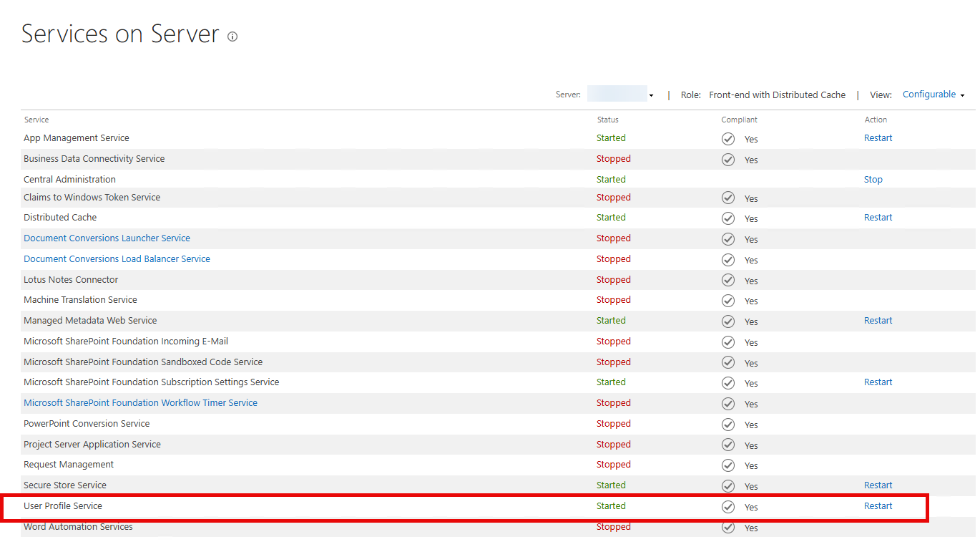Screen dimensions: 980x547
Task: Click compliant checkmark icon for Distributed Cache
Action: [x=728, y=218]
